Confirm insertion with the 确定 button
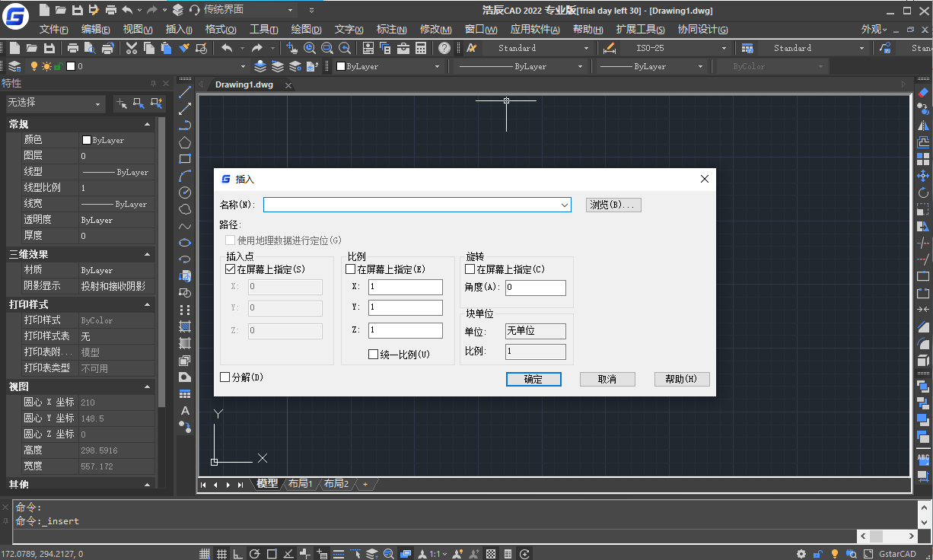Image resolution: width=933 pixels, height=560 pixels. (x=533, y=379)
